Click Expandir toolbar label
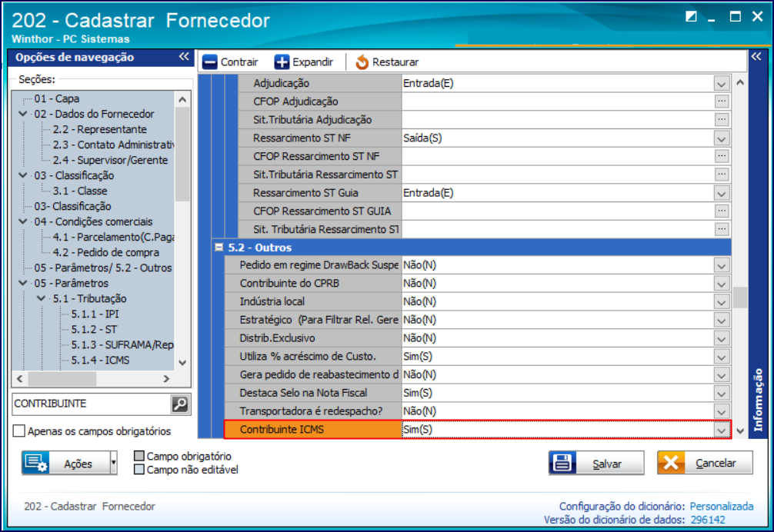 (313, 62)
